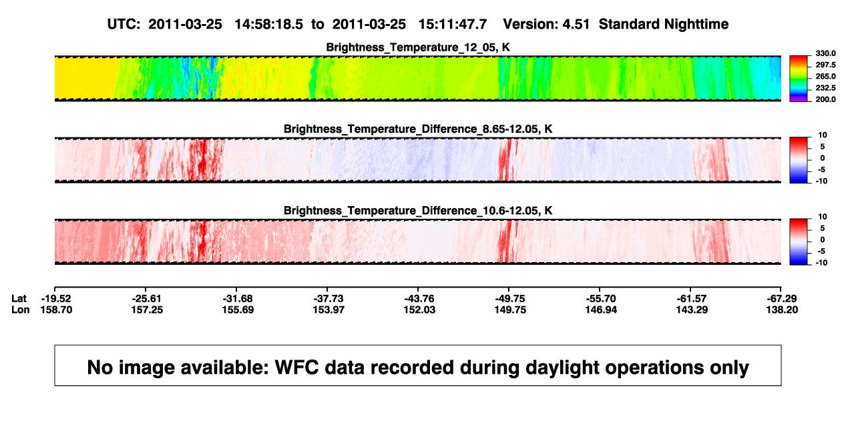The height and width of the screenshot is (445, 868).
Task: Click longitude value 143.29
Action: 691,310
